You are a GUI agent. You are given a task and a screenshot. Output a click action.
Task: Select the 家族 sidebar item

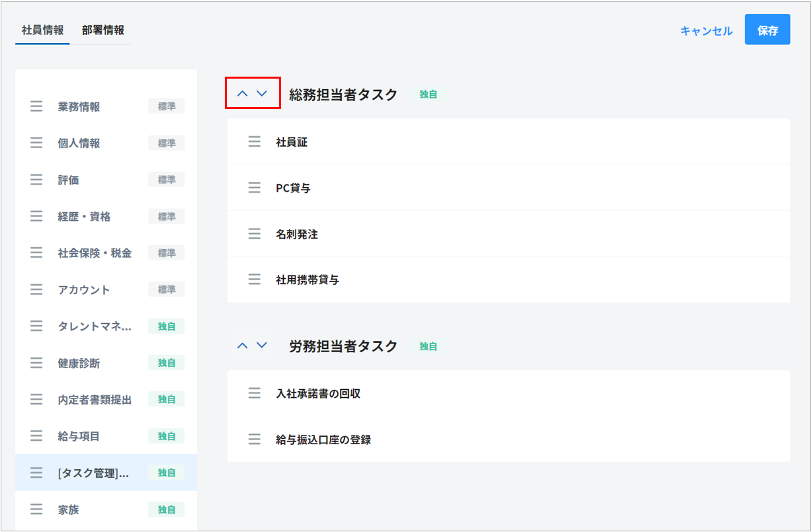[x=69, y=510]
